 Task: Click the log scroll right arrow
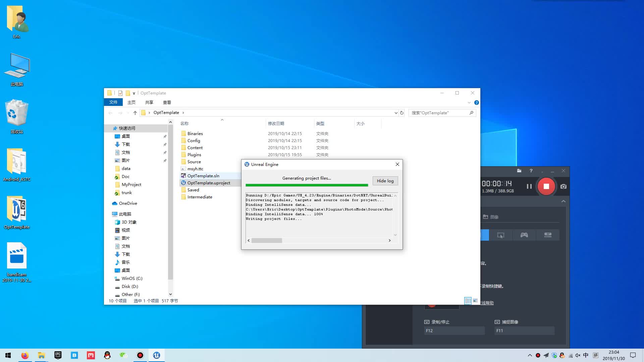[389, 240]
